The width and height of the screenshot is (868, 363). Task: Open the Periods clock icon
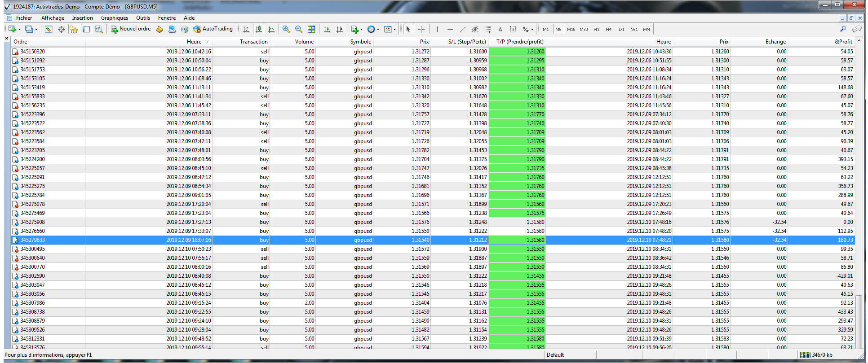(x=371, y=29)
